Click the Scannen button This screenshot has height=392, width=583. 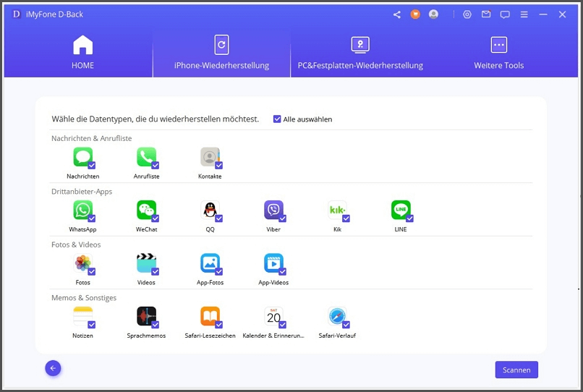pos(516,370)
